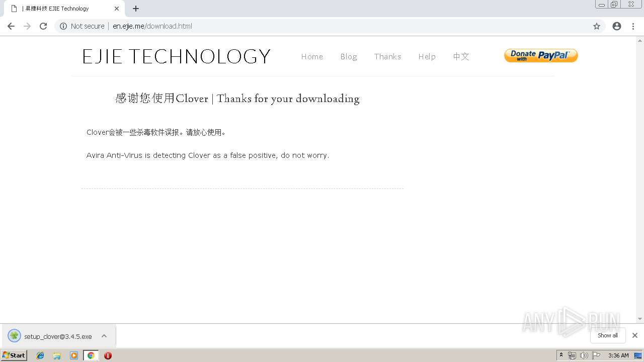Click Show all downloads button
Viewport: 644px width, 362px height.
pos(607,335)
